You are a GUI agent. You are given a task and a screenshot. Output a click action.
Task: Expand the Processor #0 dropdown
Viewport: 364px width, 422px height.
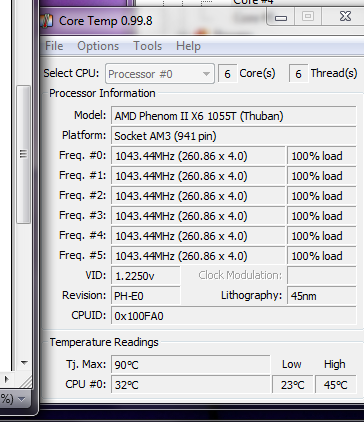[x=160, y=74]
